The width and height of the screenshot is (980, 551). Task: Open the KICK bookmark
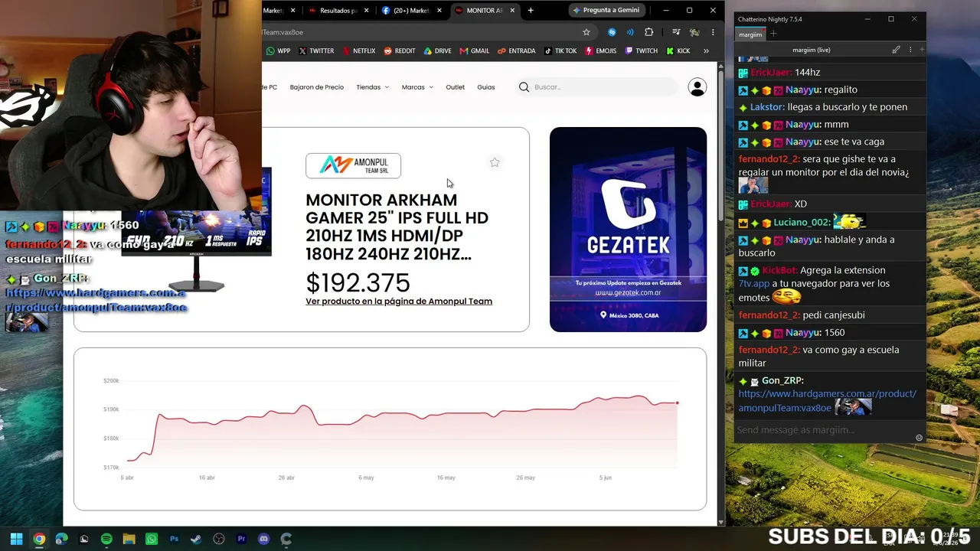click(x=678, y=51)
